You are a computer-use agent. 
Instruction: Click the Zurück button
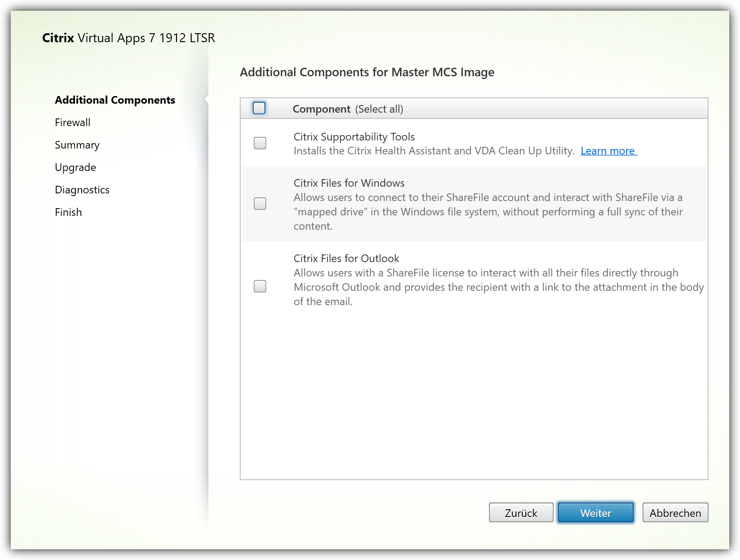click(521, 512)
